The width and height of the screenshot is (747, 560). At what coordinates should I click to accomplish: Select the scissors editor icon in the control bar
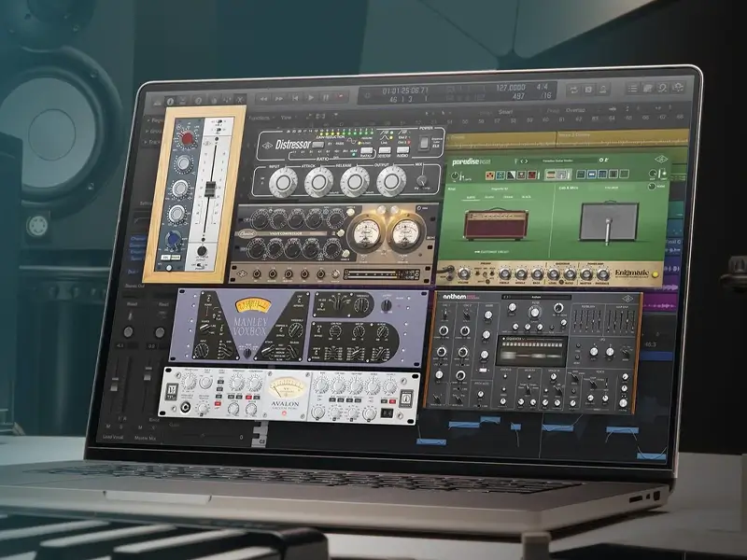click(x=240, y=100)
